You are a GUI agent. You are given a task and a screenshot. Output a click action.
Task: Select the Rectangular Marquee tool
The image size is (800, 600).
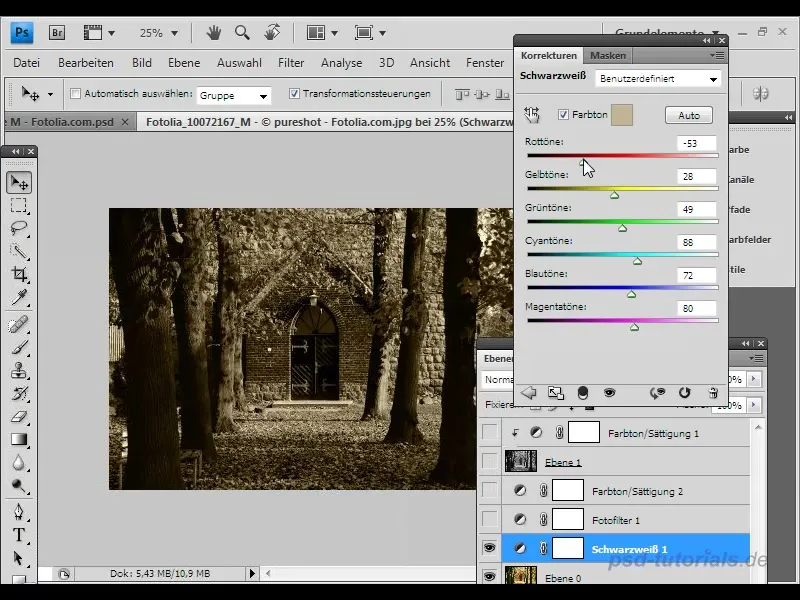(19, 205)
